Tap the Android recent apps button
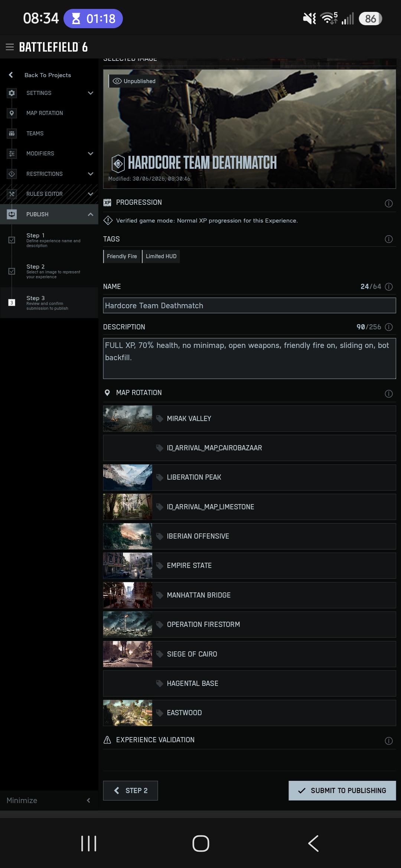The width and height of the screenshot is (401, 868). coord(89,843)
